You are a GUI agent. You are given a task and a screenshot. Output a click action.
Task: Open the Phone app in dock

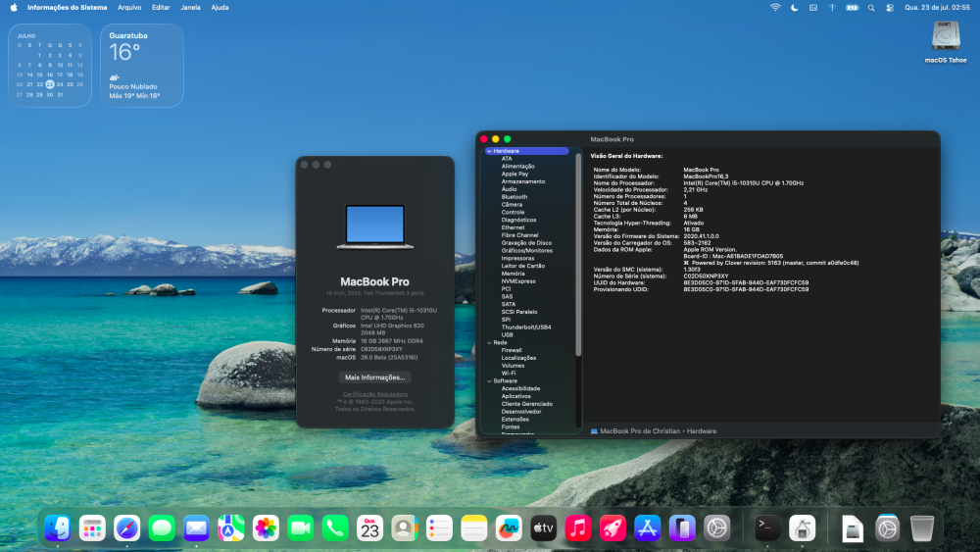click(x=335, y=528)
